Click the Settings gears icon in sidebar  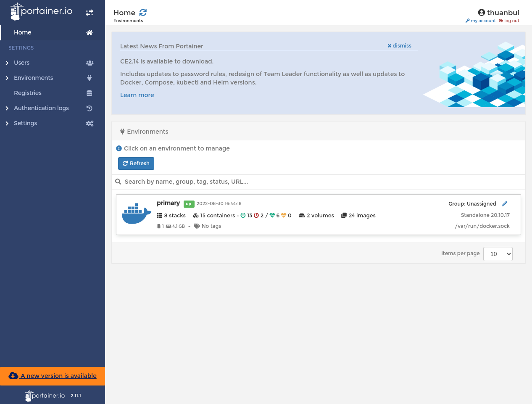click(x=90, y=124)
